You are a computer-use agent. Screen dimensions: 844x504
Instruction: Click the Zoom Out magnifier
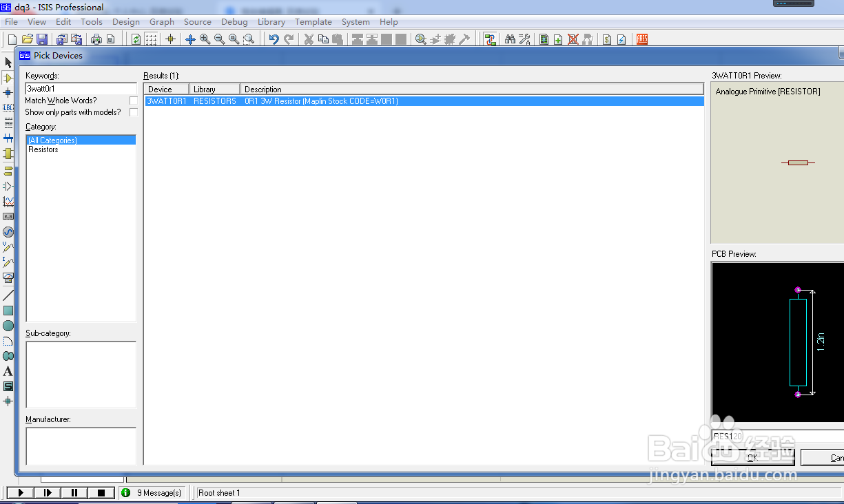(219, 39)
